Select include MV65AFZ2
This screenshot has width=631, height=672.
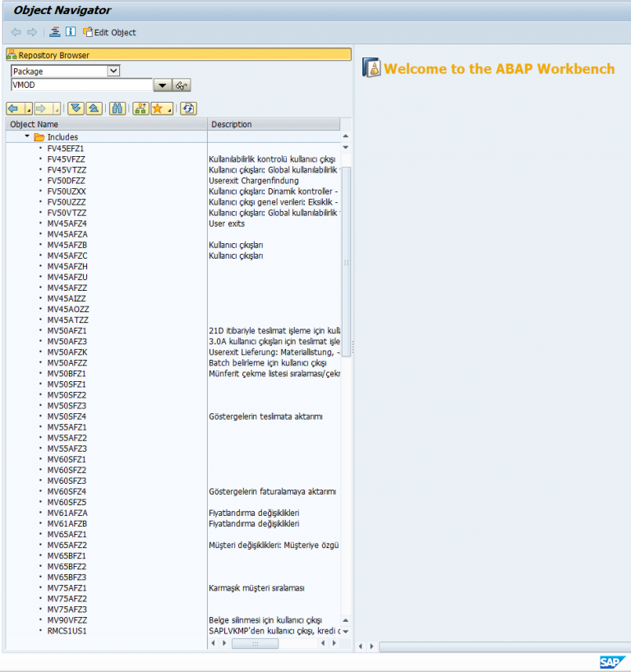click(67, 545)
